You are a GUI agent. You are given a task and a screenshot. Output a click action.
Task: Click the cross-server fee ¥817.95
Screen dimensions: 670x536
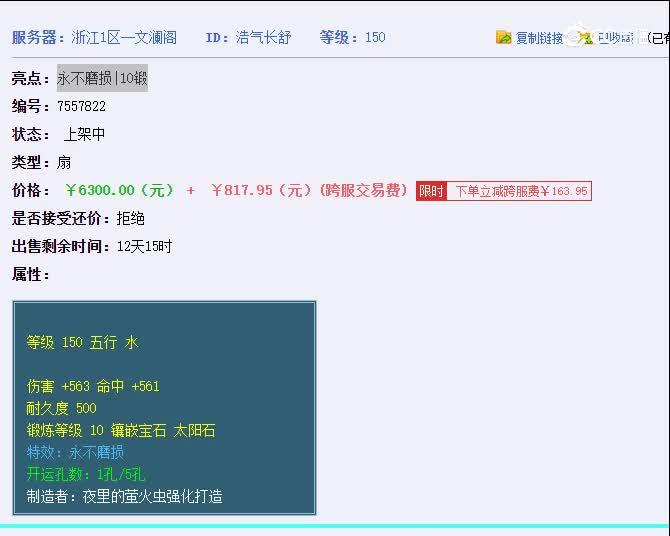coord(262,190)
